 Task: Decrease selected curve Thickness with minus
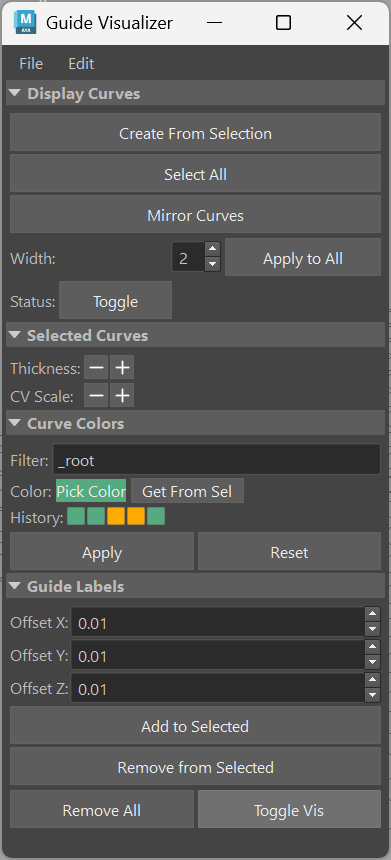97,368
